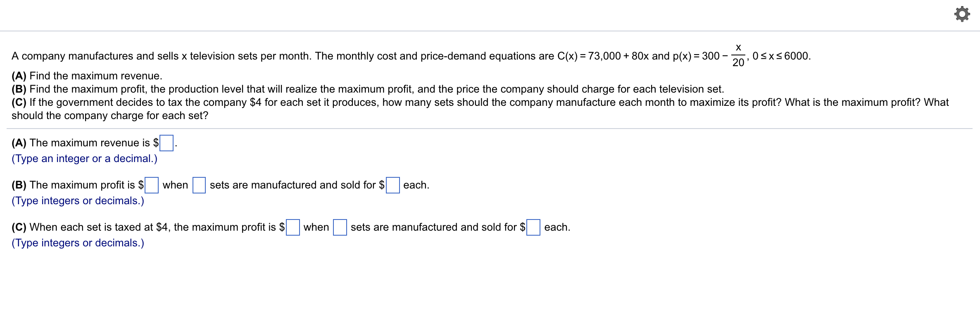
Task: Click the hint text below part C answer
Action: [x=78, y=243]
